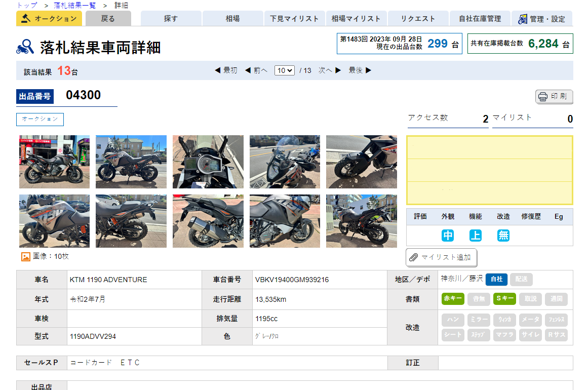Open the instrument cluster photo thumbnail

[x=208, y=162]
